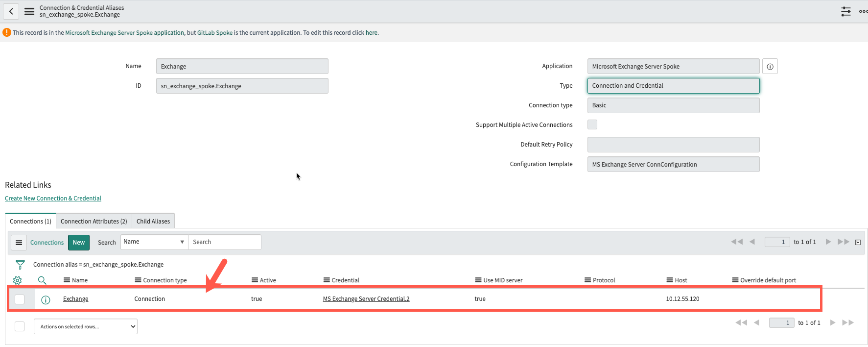868x347 pixels.
Task: Go to first page in bottom pagination
Action: click(x=741, y=322)
